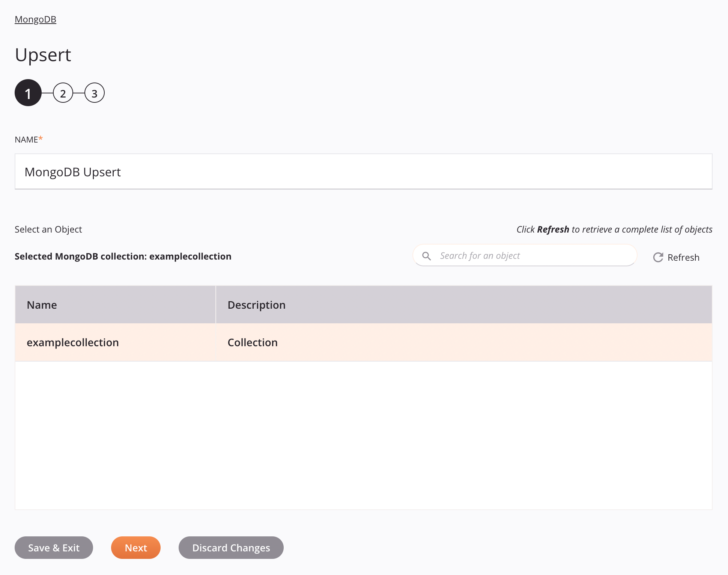The width and height of the screenshot is (728, 575).
Task: Click the NAME input field
Action: (x=363, y=171)
